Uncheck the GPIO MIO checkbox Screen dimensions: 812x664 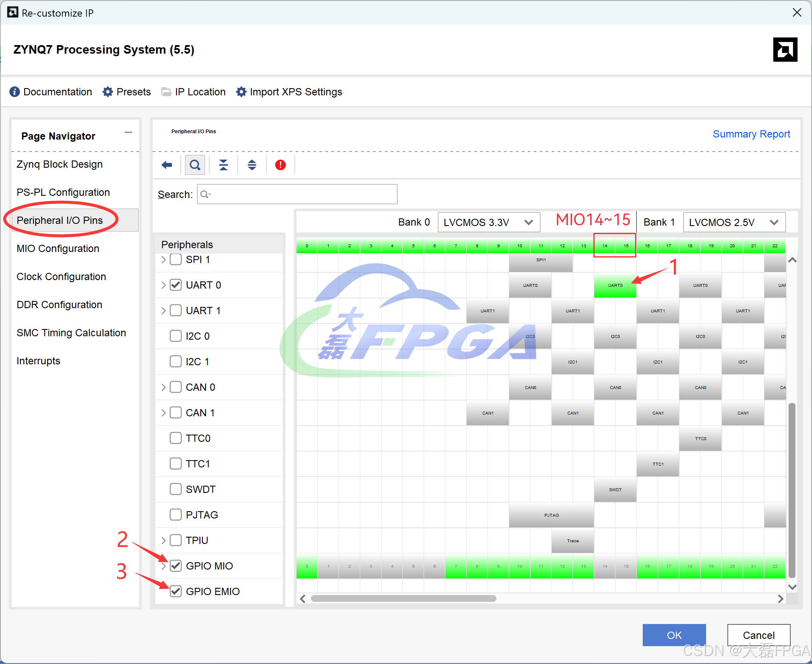click(x=176, y=566)
